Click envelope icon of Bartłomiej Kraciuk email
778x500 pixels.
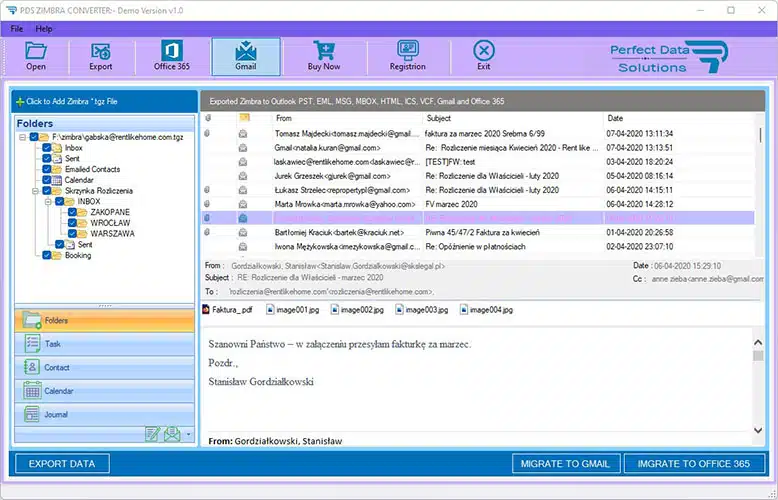243,232
